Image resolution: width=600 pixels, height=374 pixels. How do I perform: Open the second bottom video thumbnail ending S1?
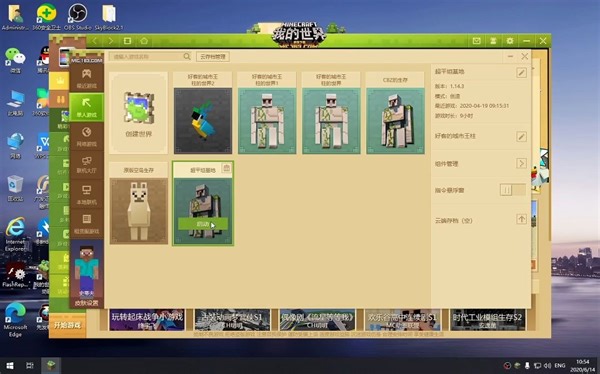[232, 320]
